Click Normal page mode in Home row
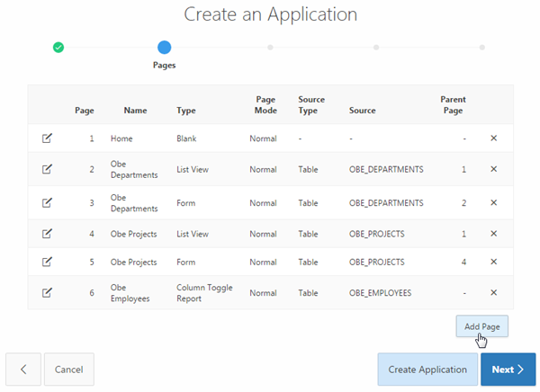 coord(263,138)
